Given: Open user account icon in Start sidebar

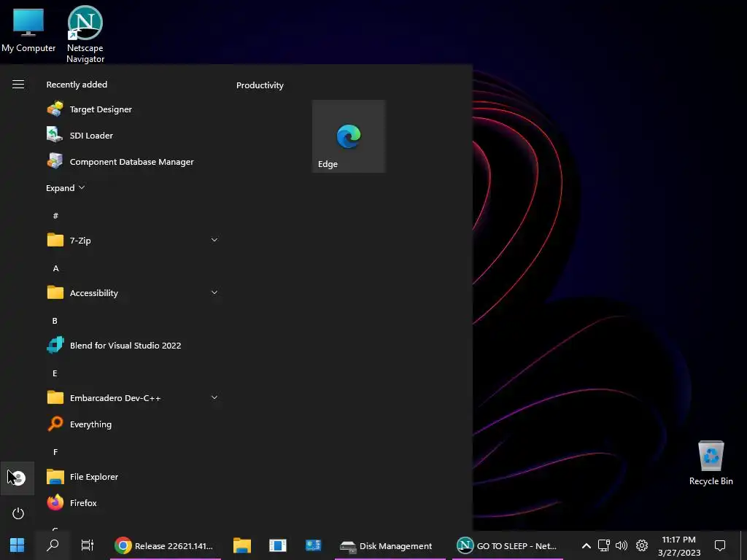Looking at the screenshot, I should click(x=18, y=478).
